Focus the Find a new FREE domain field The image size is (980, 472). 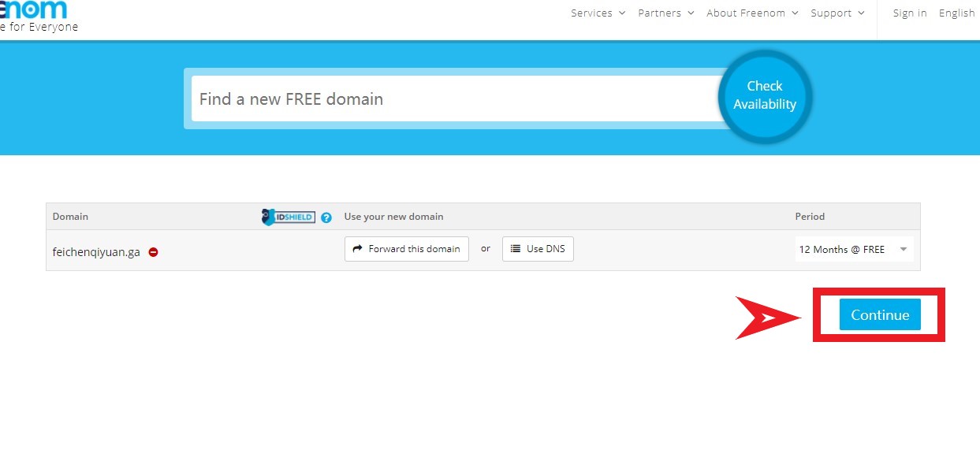[456, 98]
